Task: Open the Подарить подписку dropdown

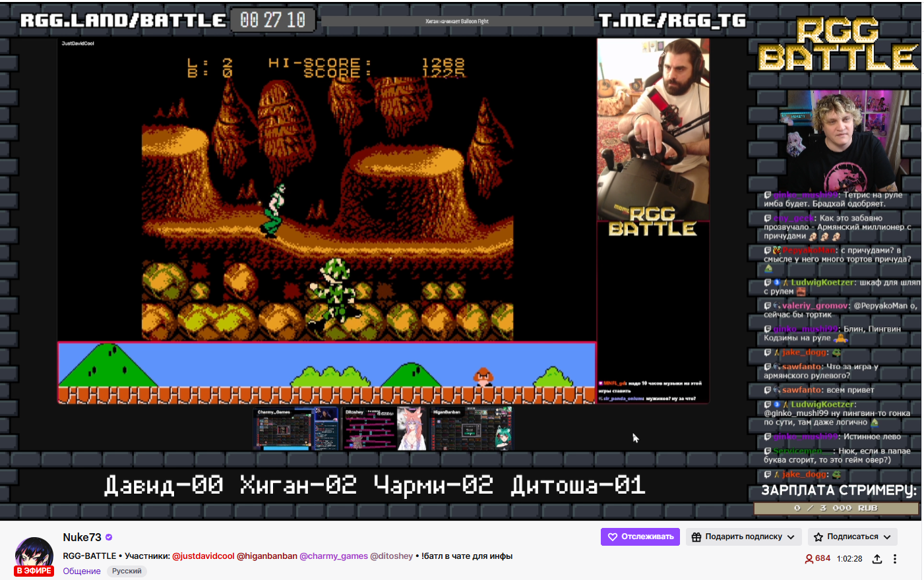Action: click(744, 536)
